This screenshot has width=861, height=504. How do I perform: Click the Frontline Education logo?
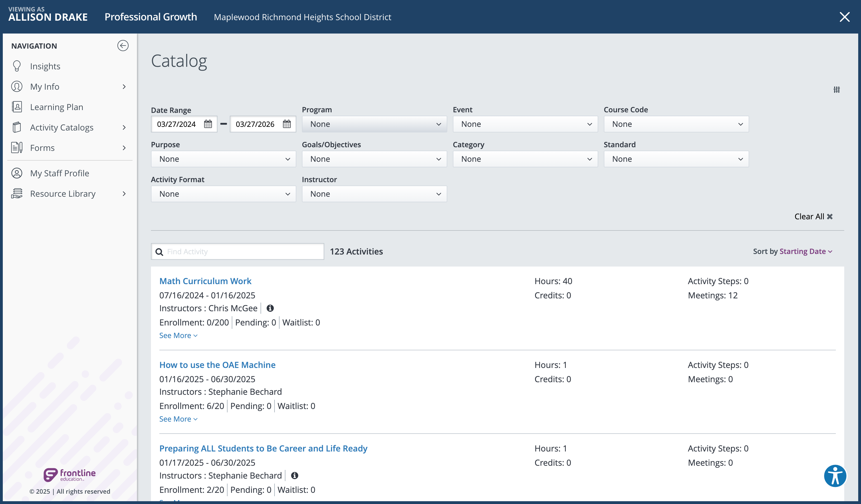pos(70,475)
